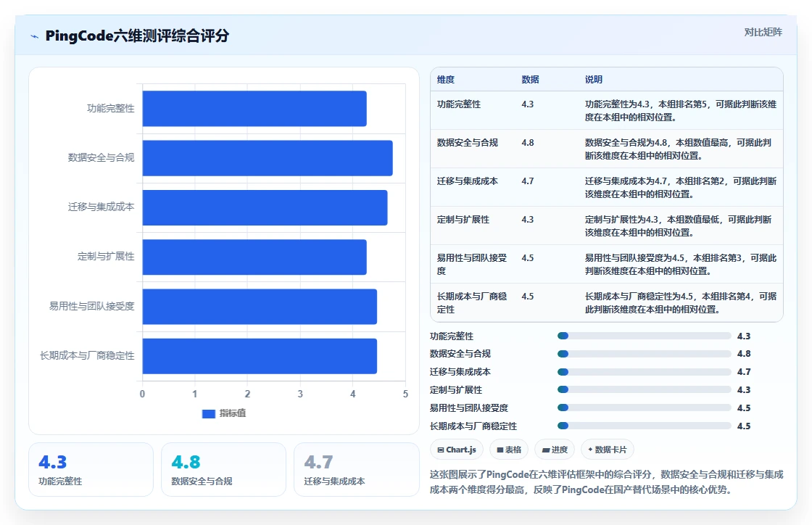
Task: Click the description mentioning 本组数值最高
Action: point(678,149)
